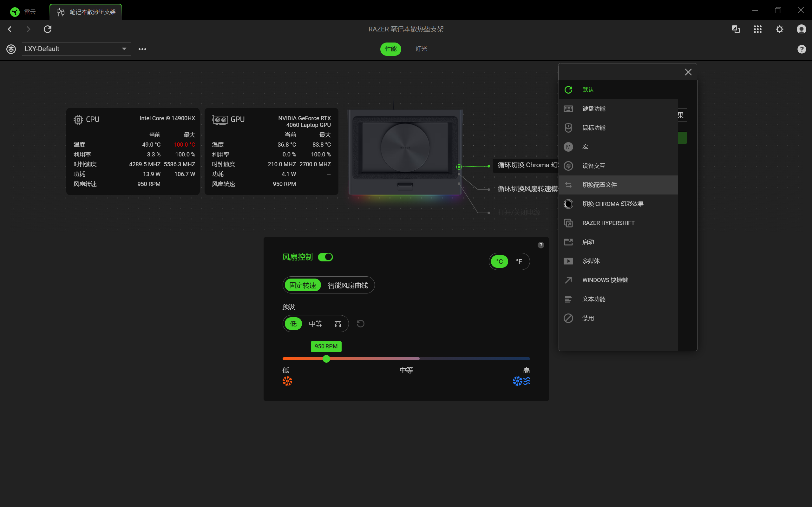Click the user account avatar icon

click(801, 29)
